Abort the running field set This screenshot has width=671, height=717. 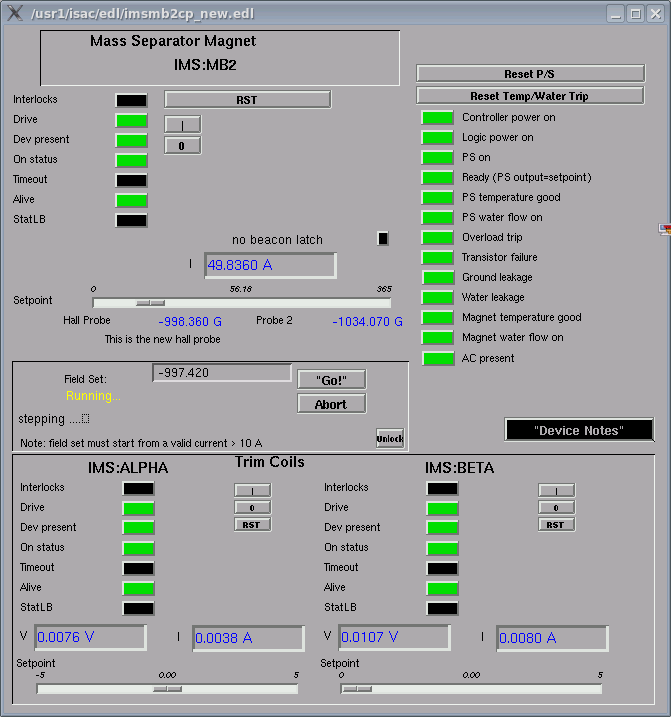(331, 404)
